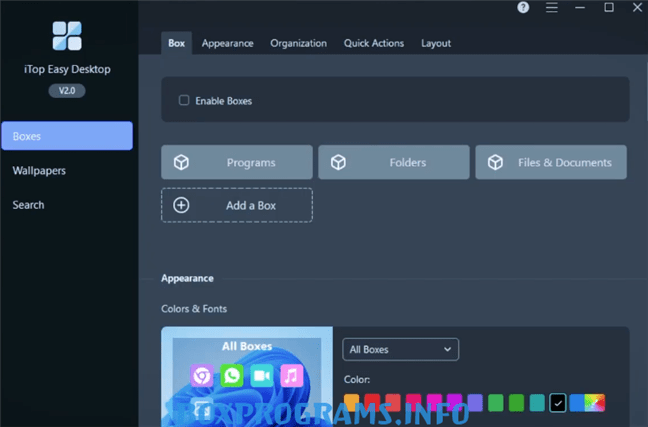Click the Folders box button
The image size is (648, 427).
tap(394, 162)
